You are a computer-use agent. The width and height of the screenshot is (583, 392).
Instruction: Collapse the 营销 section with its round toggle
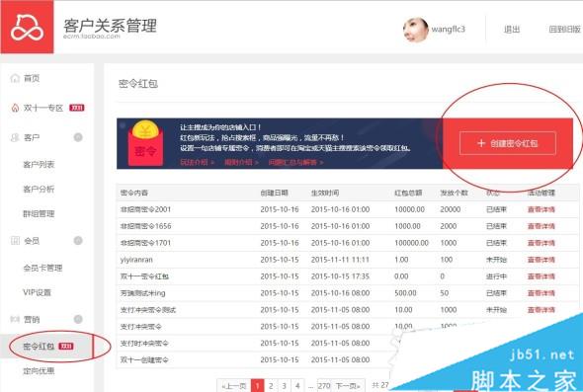point(78,319)
